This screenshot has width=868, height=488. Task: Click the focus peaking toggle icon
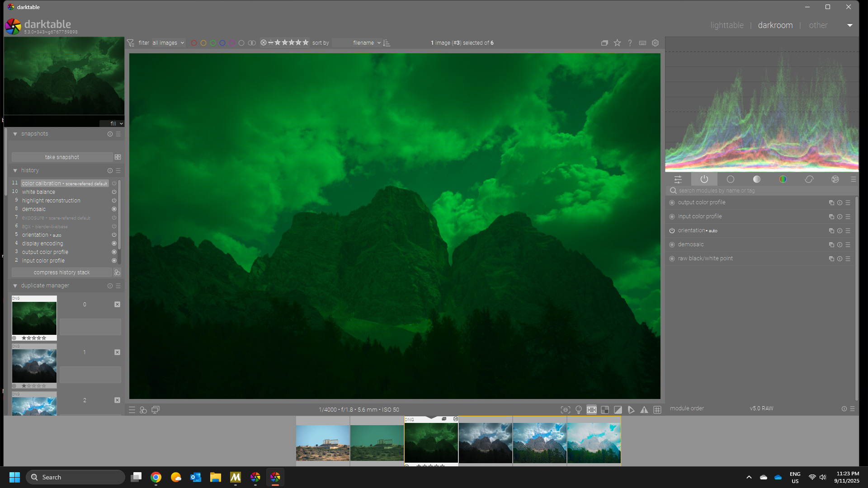[x=565, y=410]
